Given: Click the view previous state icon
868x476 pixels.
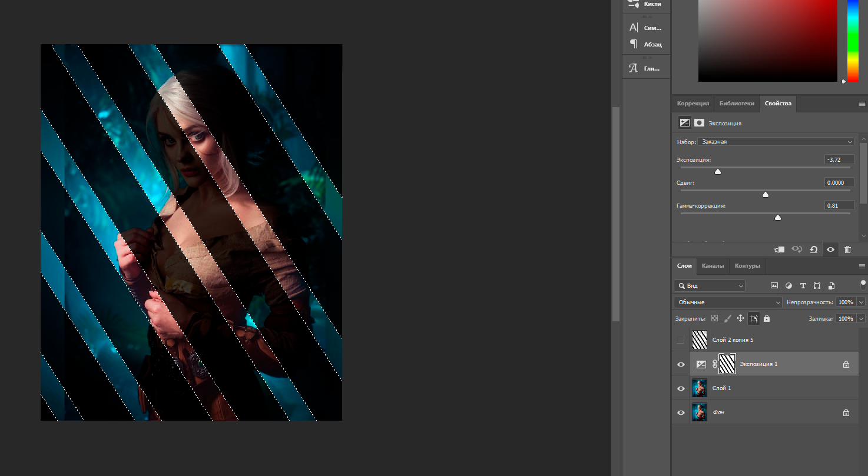Looking at the screenshot, I should (797, 249).
